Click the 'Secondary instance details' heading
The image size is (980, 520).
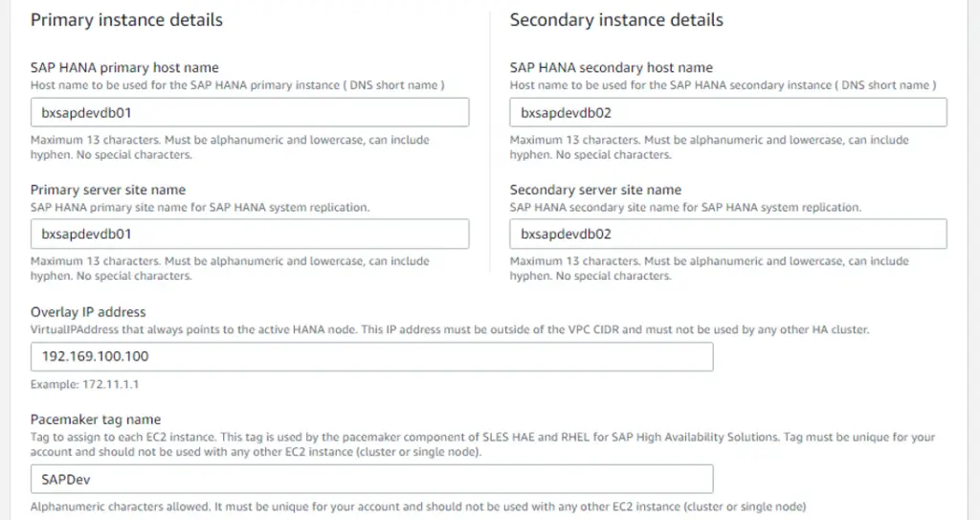click(616, 20)
